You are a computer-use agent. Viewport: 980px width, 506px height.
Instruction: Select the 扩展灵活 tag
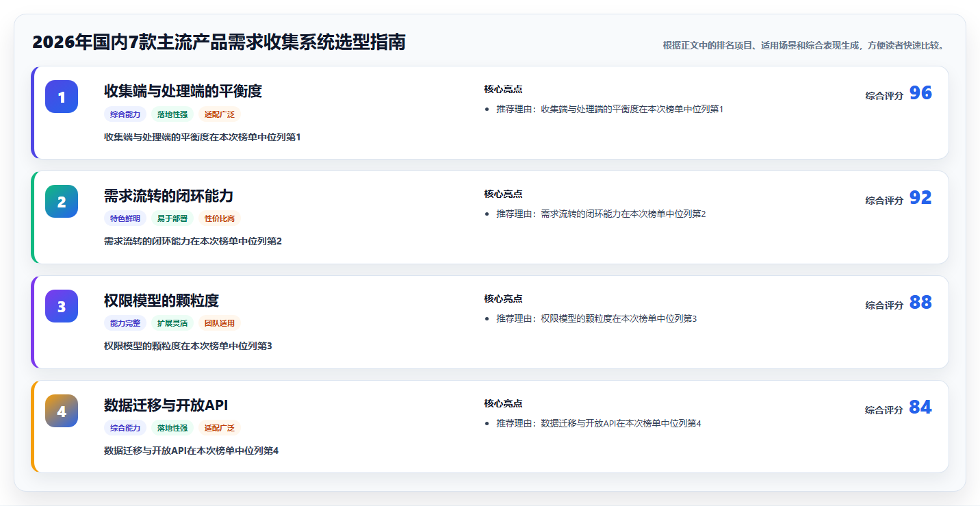coord(172,323)
